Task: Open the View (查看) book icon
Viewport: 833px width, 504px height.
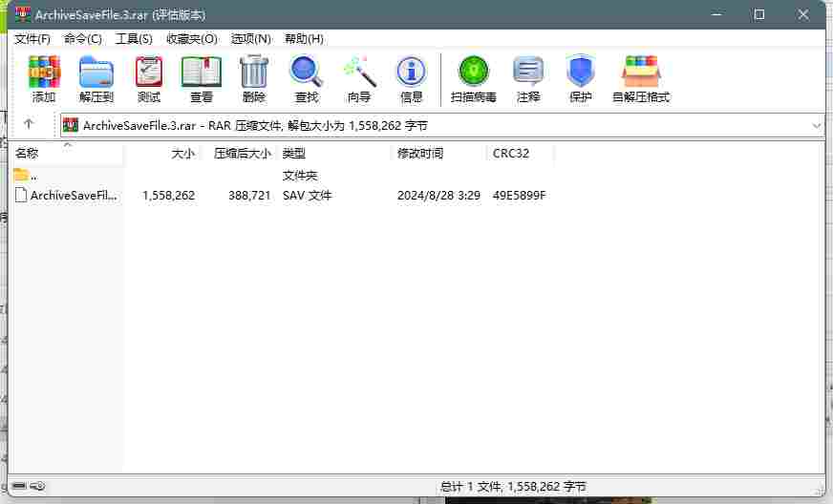Action: pyautogui.click(x=202, y=79)
